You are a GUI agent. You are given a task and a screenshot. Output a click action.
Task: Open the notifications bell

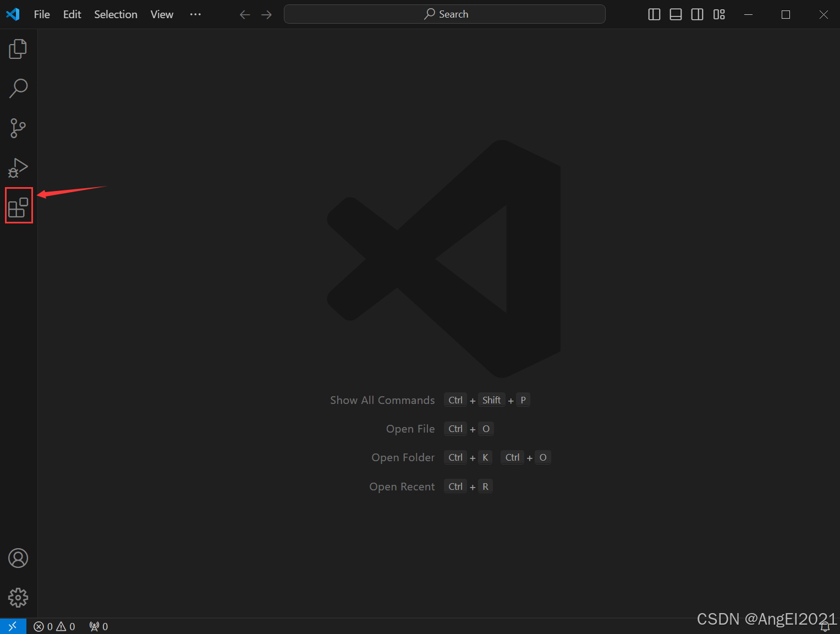coord(825,627)
